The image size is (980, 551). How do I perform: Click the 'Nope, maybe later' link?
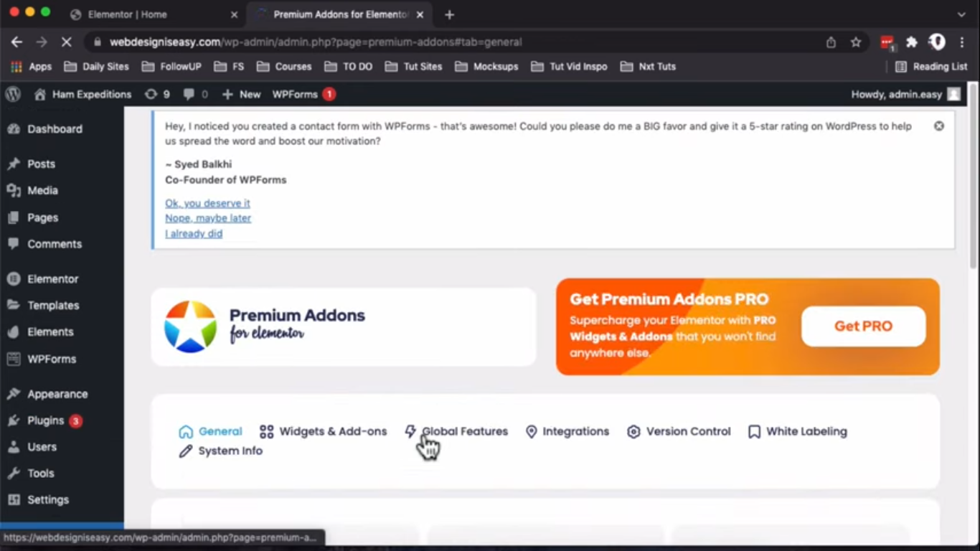pyautogui.click(x=208, y=218)
